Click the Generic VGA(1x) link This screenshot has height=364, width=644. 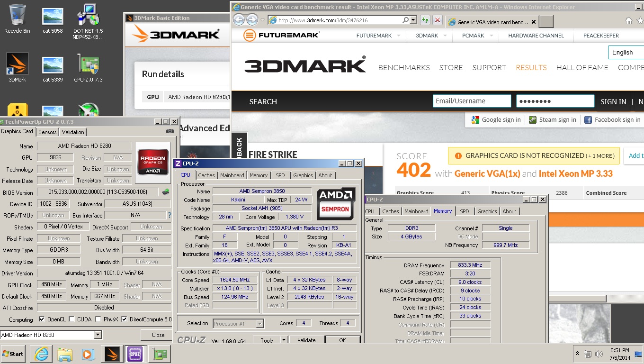[x=487, y=173]
